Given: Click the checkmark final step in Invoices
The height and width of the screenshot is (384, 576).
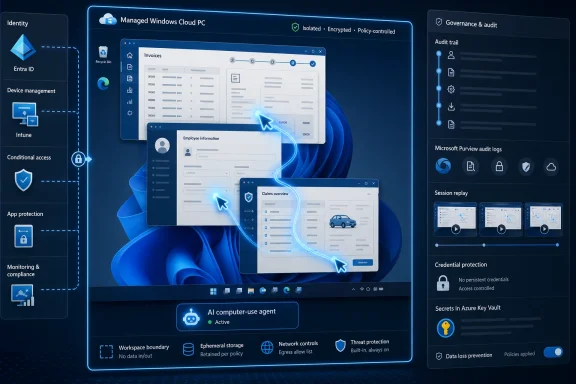Looking at the screenshot, I should pos(312,64).
